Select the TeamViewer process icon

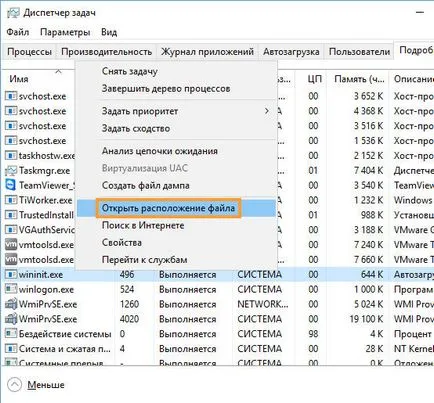point(11,185)
